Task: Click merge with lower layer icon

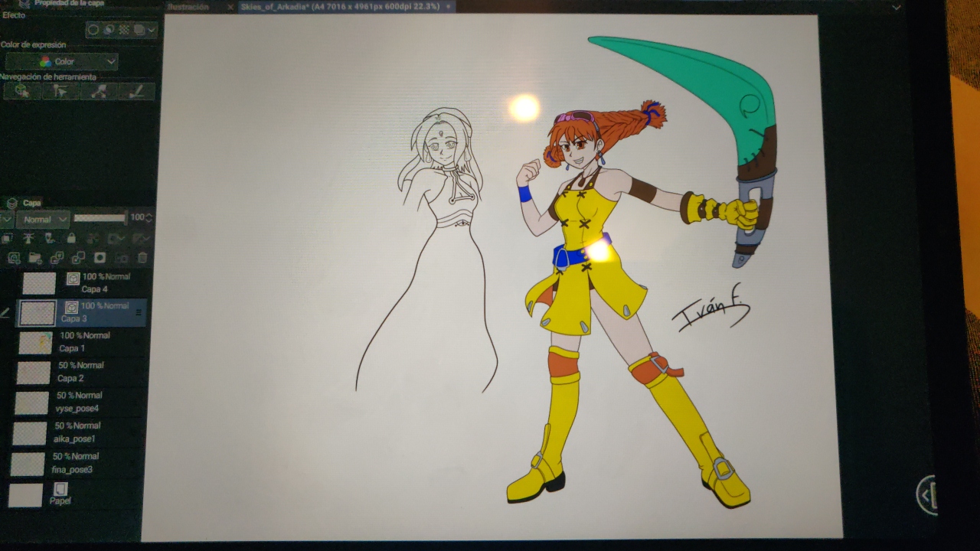Action: [78, 258]
